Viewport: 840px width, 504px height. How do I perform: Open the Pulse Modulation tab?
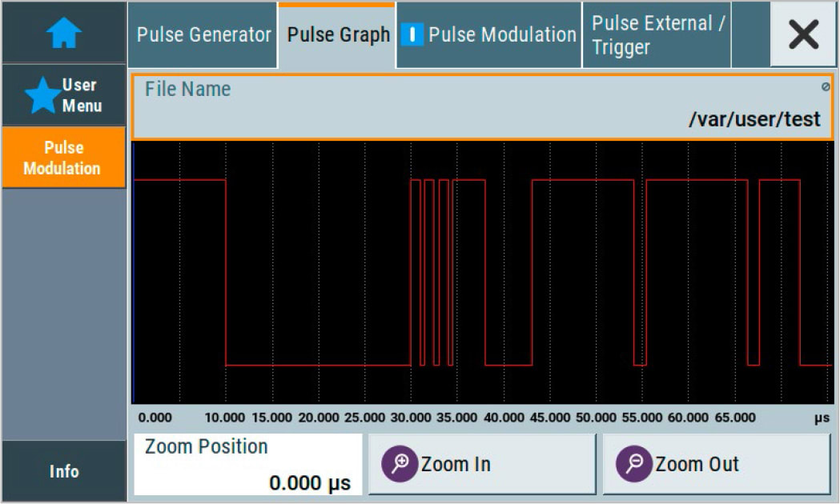489,35
